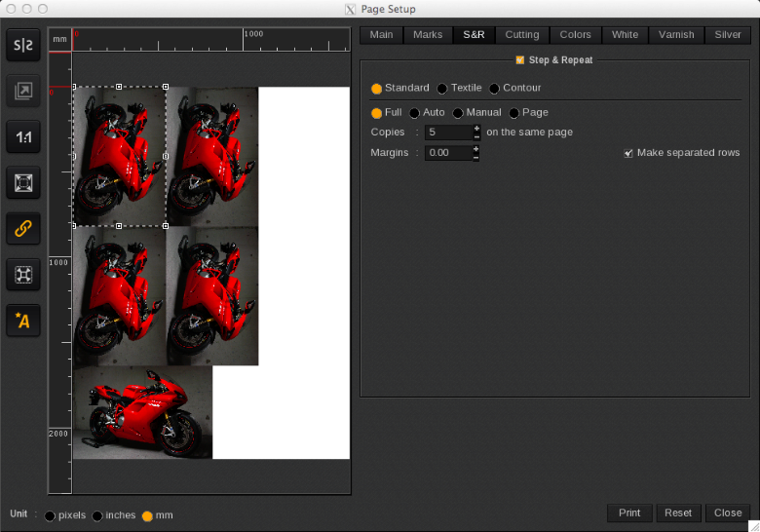Click the expand-arrows square icon

23,275
